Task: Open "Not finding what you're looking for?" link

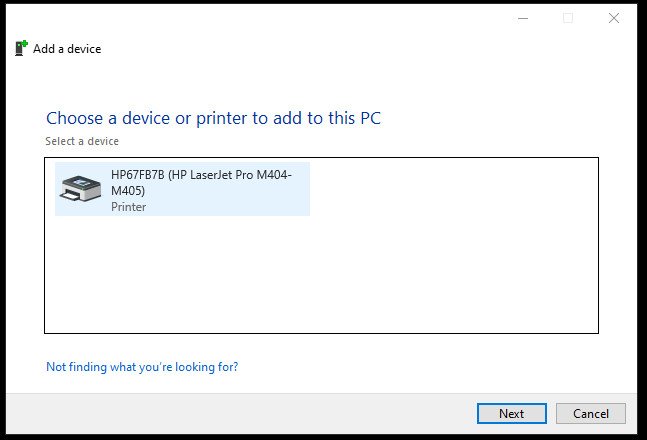Action: [x=142, y=367]
